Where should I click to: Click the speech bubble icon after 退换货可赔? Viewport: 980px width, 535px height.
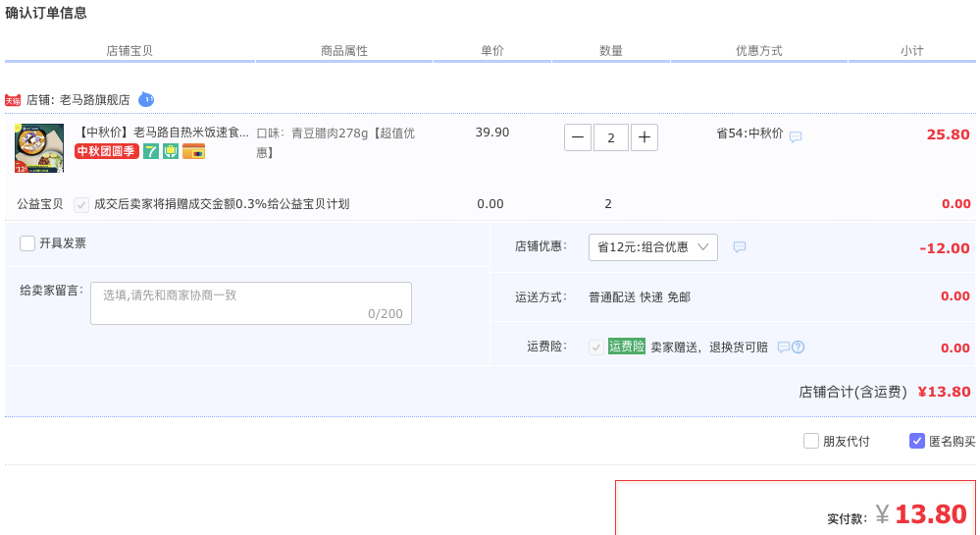[x=783, y=348]
